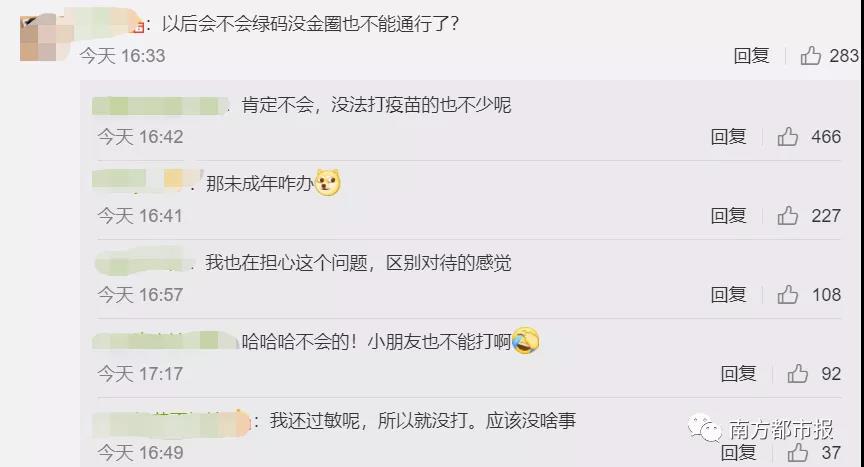The image size is (864, 467).
Task: Tap thumbs-up beside 108 likes
Action: tap(788, 295)
